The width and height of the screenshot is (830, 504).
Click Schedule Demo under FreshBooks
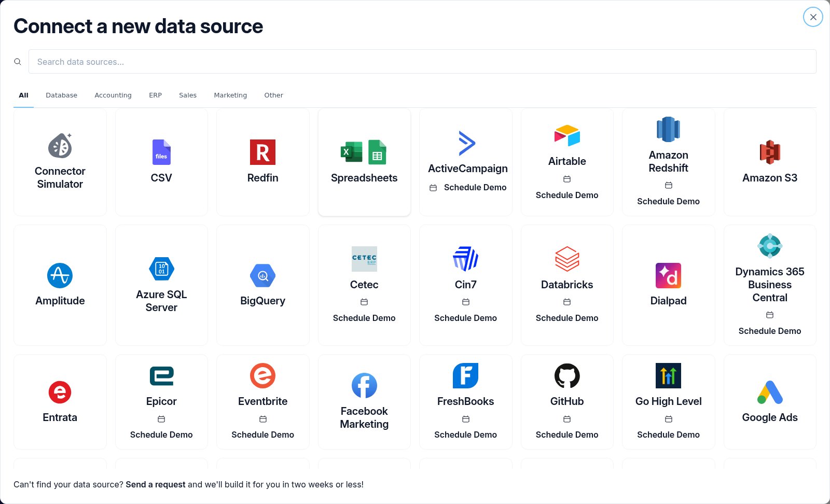(465, 435)
